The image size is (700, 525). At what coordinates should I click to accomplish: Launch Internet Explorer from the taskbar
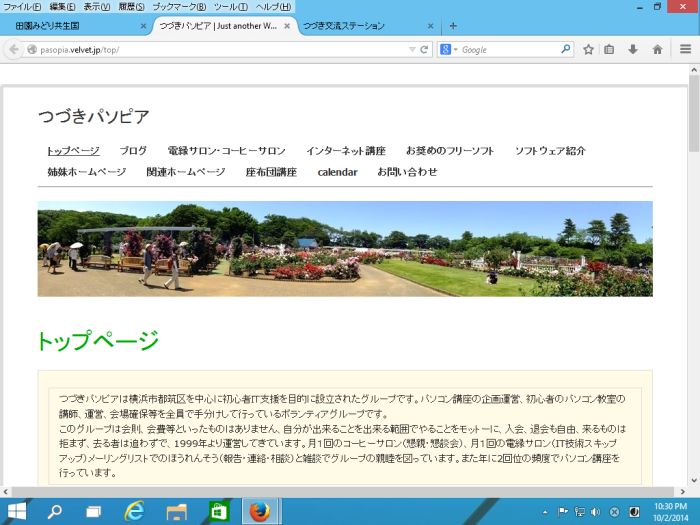coord(134,511)
